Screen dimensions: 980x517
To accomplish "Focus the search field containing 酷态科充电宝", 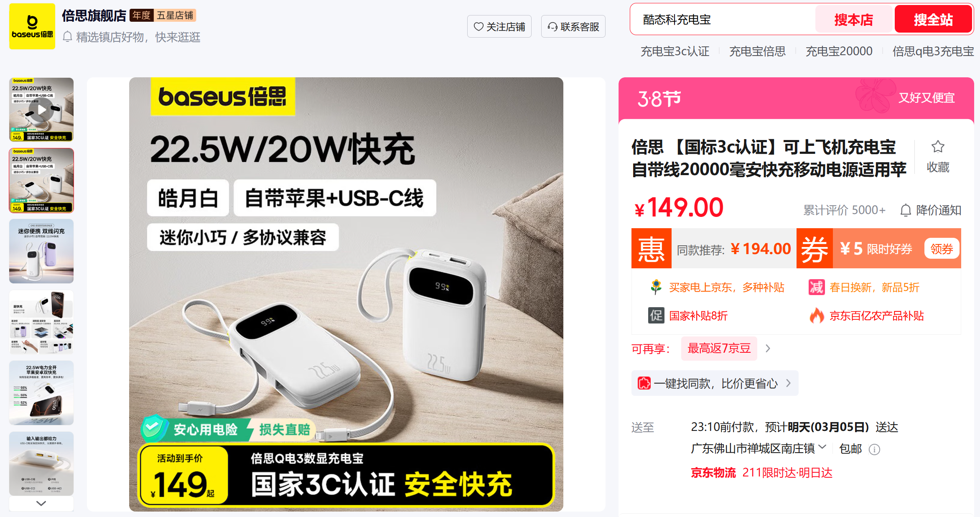I will pyautogui.click(x=723, y=20).
